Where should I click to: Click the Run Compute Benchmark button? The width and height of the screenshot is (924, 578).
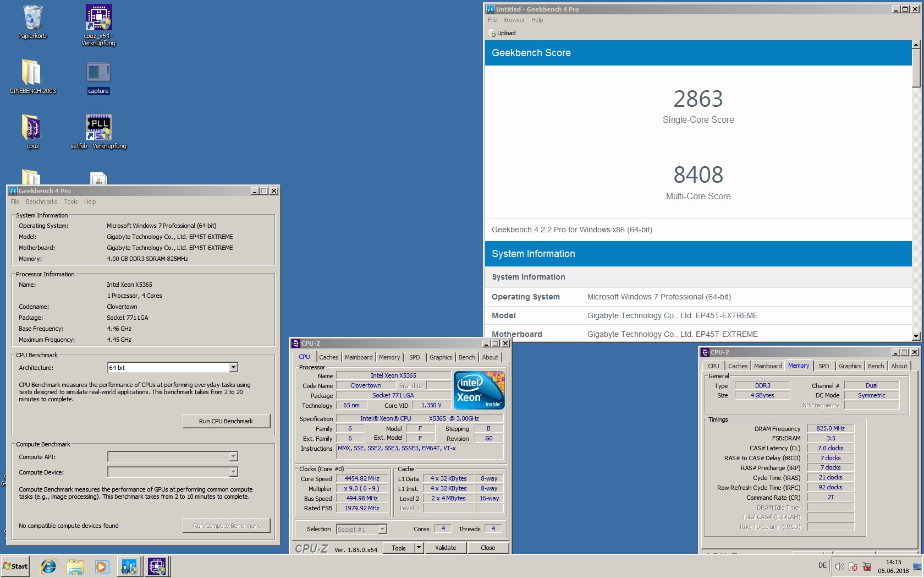(x=226, y=526)
